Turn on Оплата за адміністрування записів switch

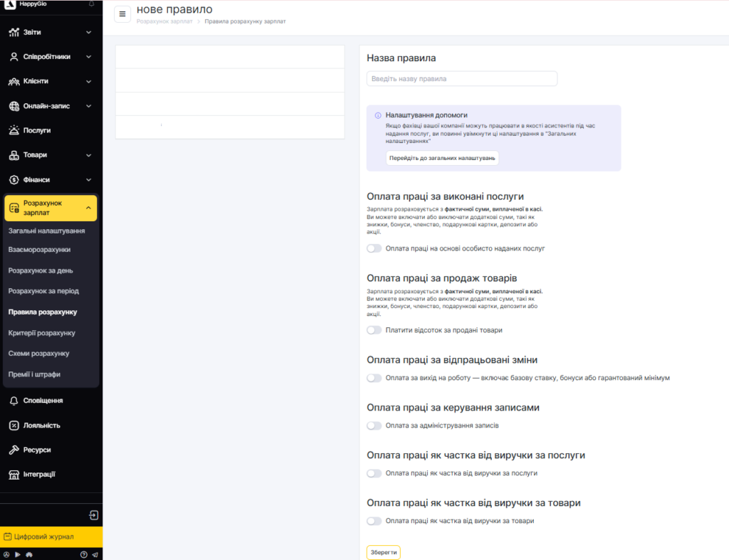pos(374,426)
